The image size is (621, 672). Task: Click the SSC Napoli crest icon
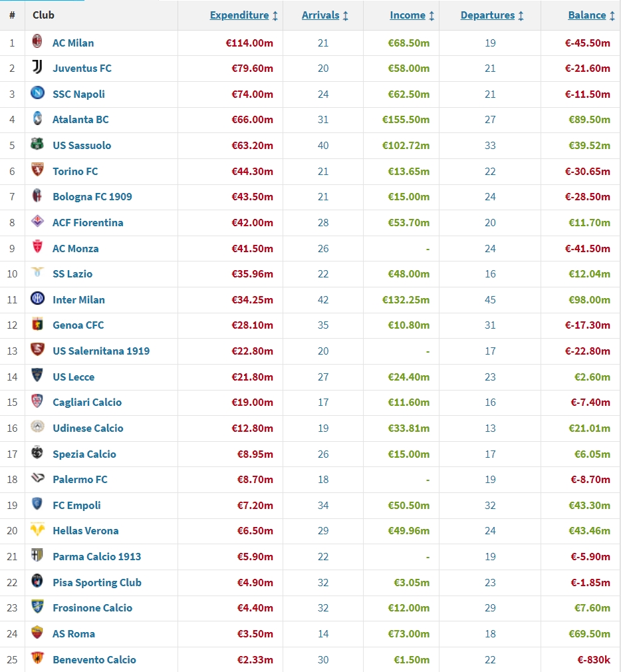pos(37,92)
